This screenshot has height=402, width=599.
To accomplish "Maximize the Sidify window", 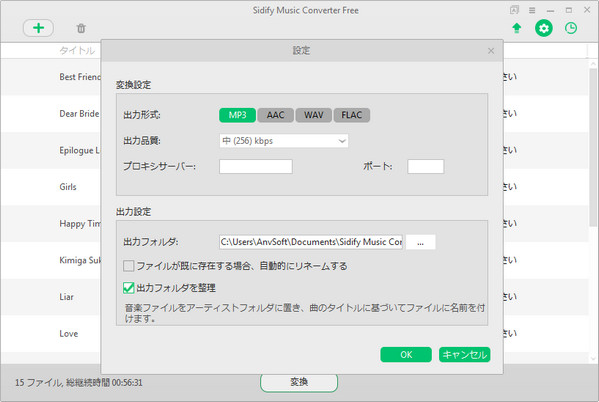I will [568, 10].
